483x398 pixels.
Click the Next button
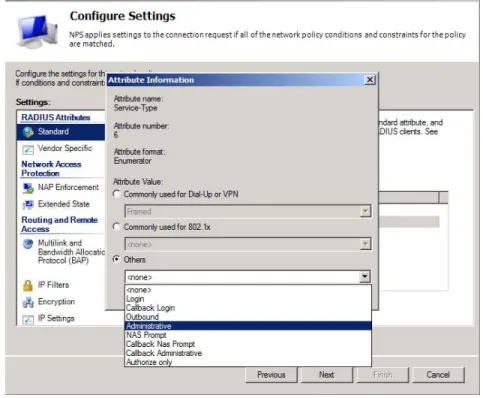[x=326, y=375]
